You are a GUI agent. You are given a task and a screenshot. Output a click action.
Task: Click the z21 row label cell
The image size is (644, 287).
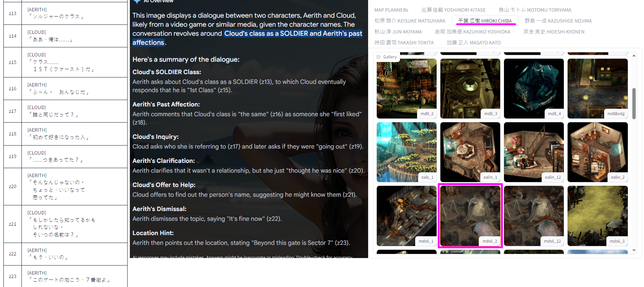pos(12,224)
